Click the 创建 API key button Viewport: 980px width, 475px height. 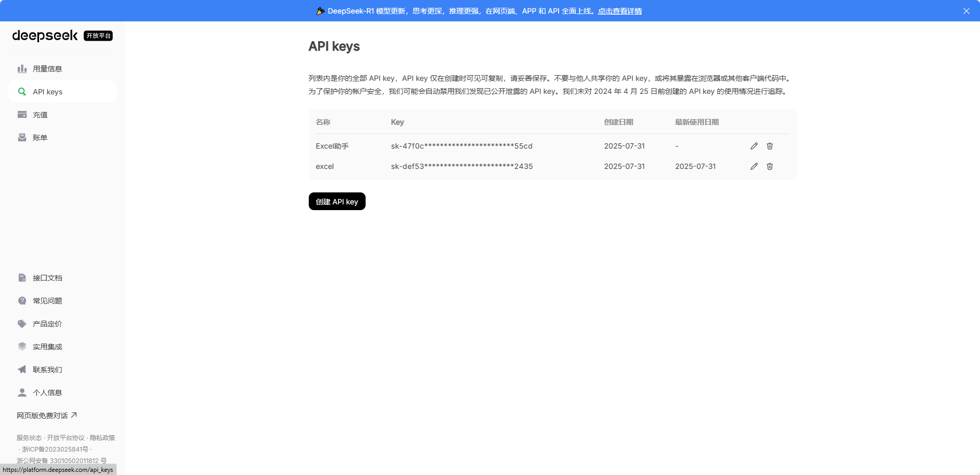coord(337,201)
